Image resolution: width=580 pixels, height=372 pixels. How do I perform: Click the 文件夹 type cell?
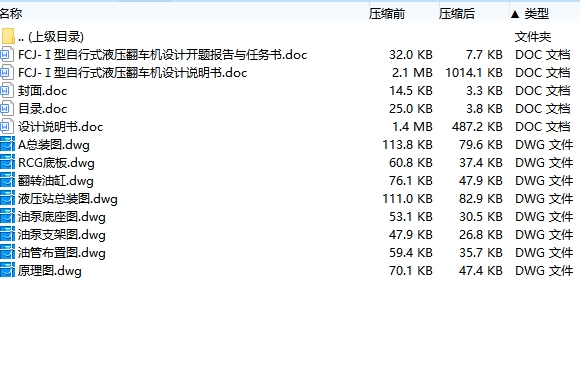pyautogui.click(x=533, y=37)
